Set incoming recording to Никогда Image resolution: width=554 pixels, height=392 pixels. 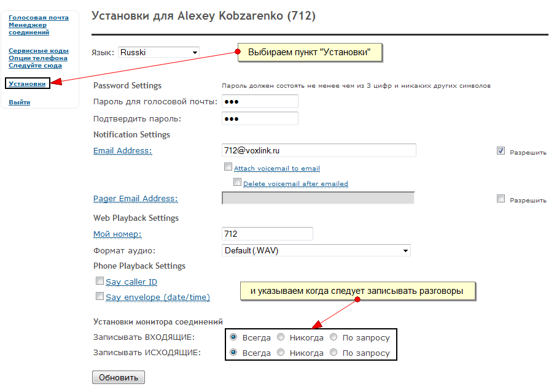pyautogui.click(x=281, y=337)
